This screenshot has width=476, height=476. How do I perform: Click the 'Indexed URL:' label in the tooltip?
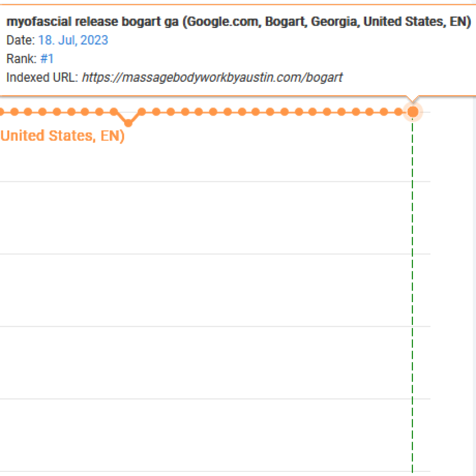[42, 78]
